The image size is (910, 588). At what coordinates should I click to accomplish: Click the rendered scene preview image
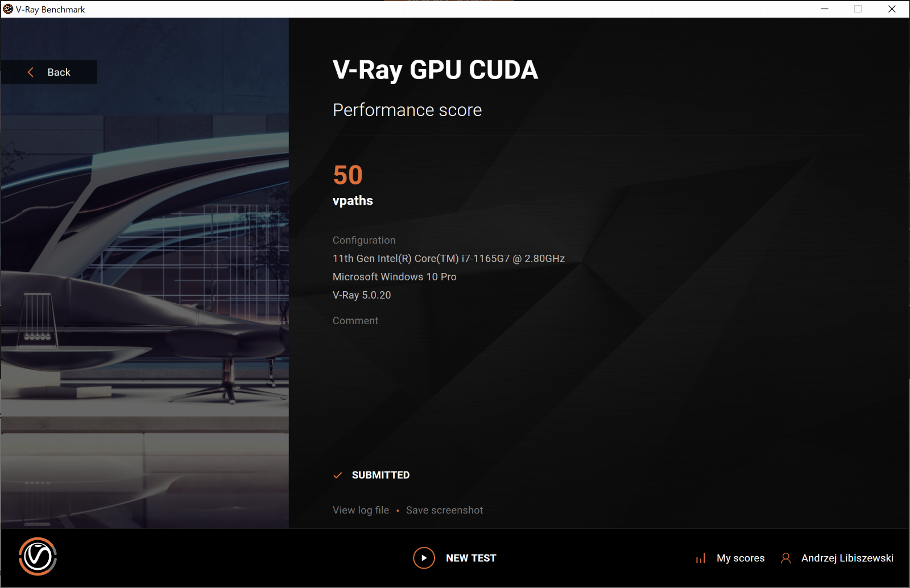145,273
